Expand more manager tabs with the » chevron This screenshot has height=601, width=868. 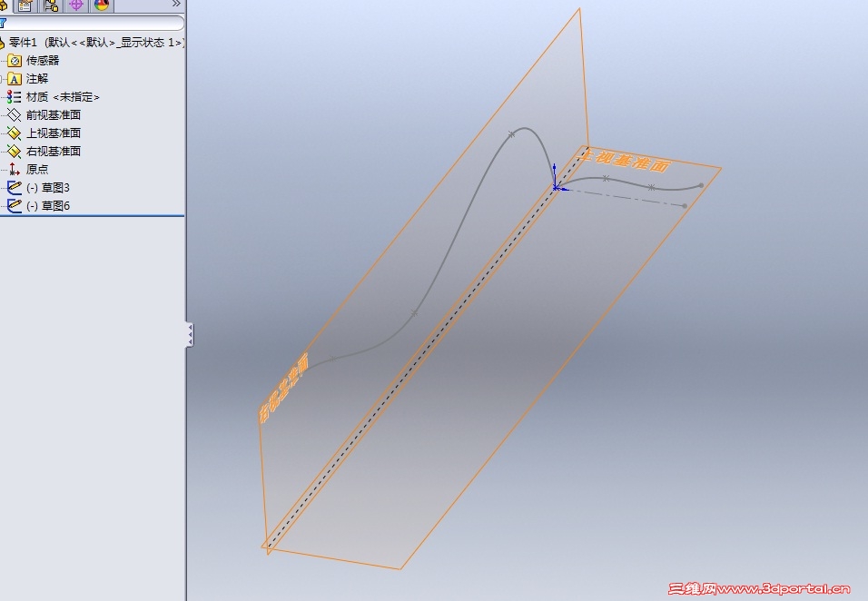[x=176, y=5]
